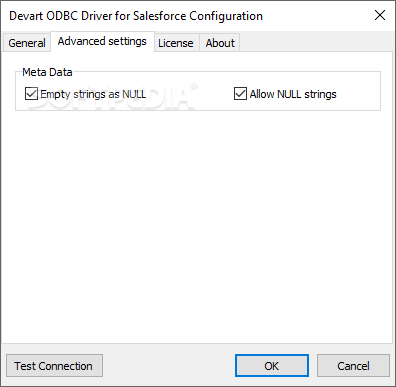Dismiss the dialog using Cancel
396x387 pixels.
pos(353,366)
